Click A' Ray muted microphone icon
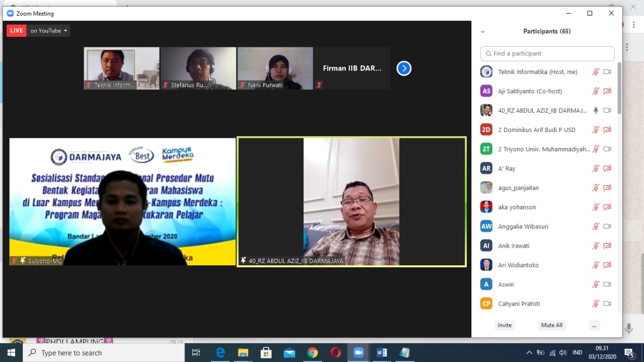 pos(596,169)
